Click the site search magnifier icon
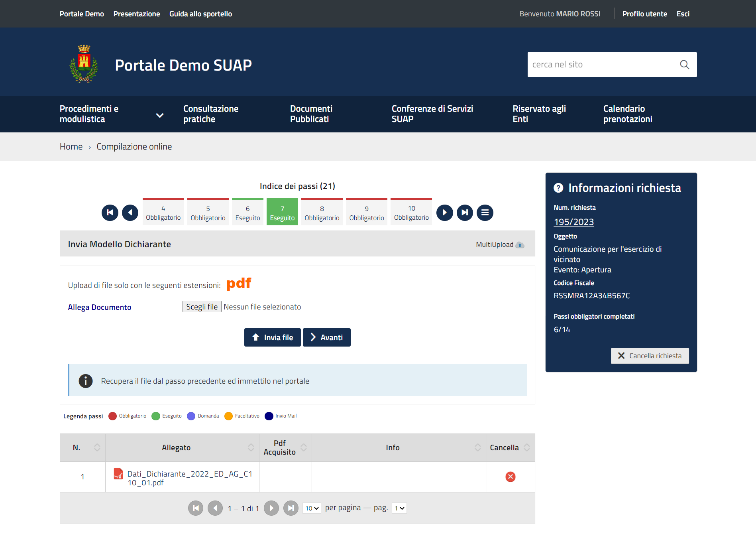756x534 pixels. click(684, 65)
